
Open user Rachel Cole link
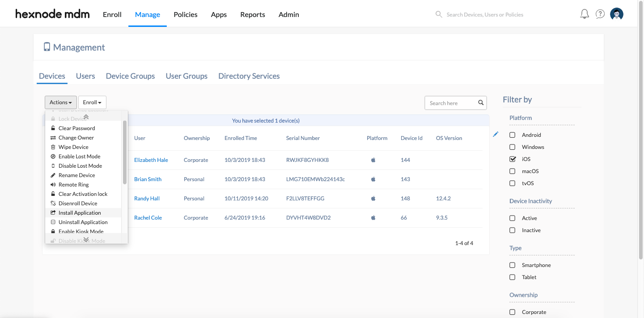tap(148, 218)
